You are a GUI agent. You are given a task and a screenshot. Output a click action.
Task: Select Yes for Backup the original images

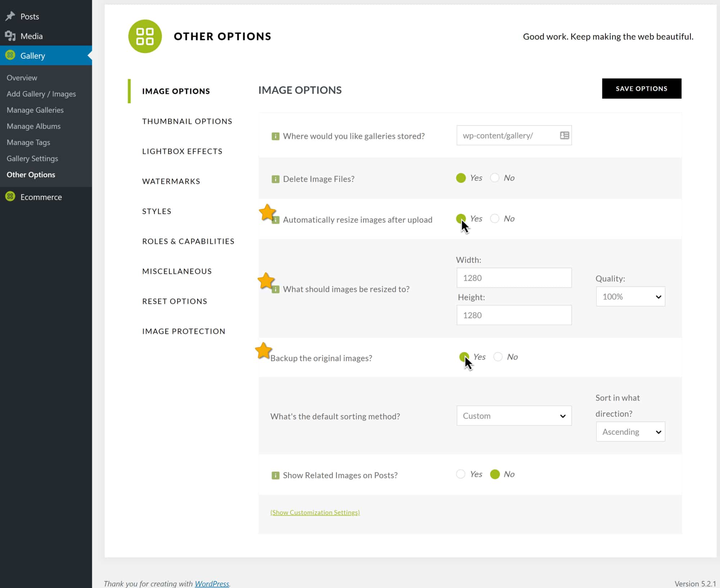pos(464,357)
